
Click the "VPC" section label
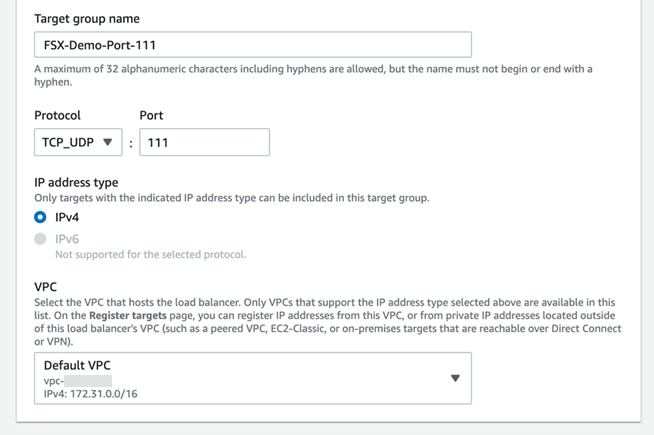[x=46, y=287]
